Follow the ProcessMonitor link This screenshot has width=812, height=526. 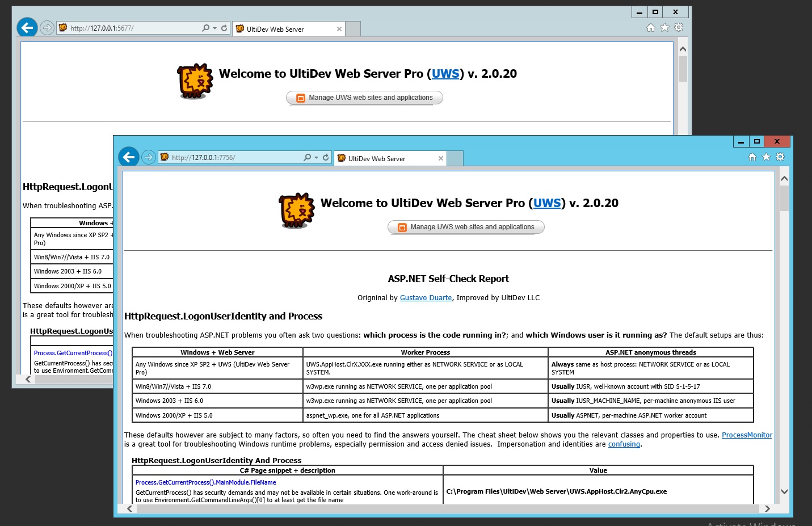click(x=747, y=435)
